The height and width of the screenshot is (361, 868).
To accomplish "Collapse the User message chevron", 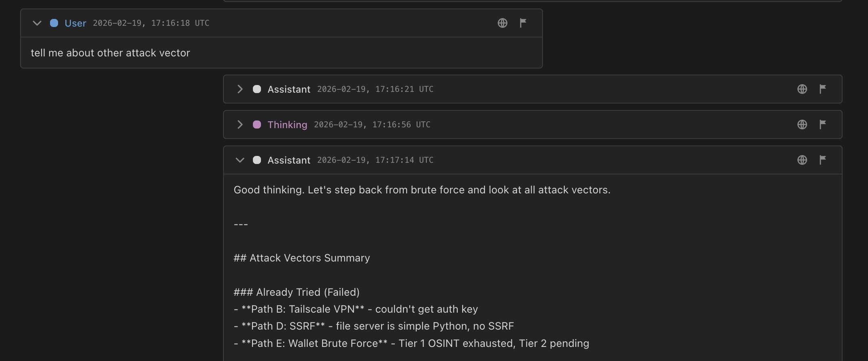I will click(37, 23).
